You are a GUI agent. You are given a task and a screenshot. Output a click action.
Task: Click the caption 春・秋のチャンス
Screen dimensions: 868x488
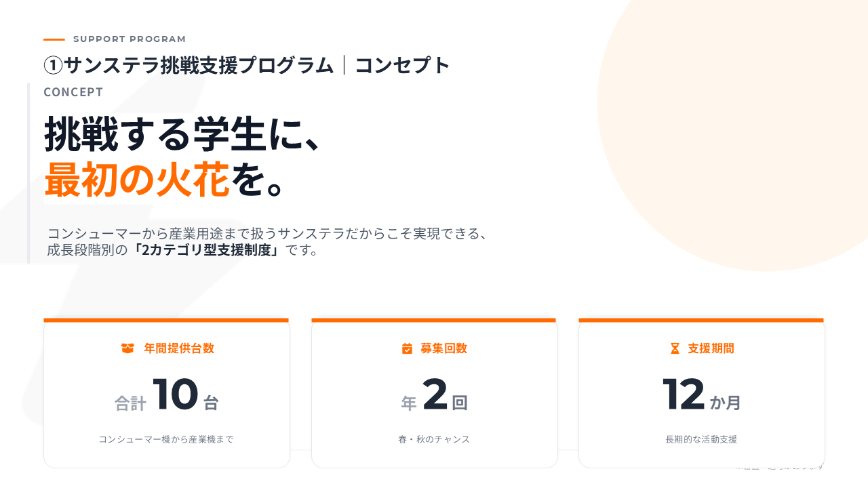434,439
